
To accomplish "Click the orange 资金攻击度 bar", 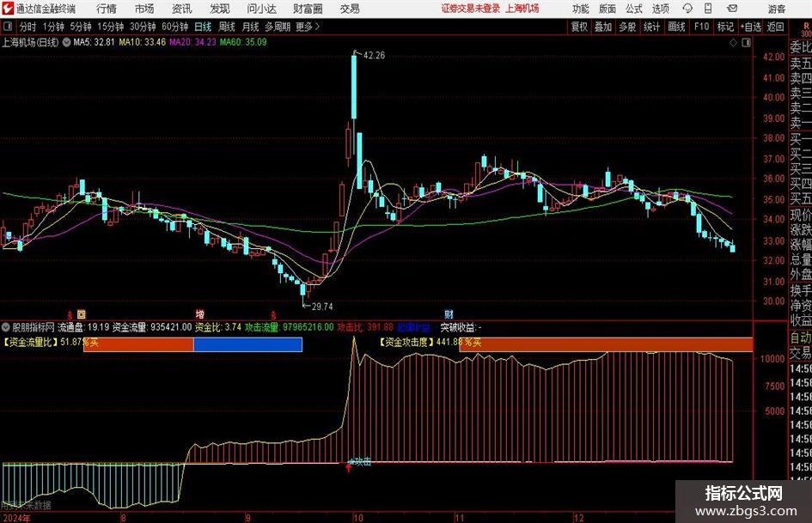I will [x=606, y=344].
